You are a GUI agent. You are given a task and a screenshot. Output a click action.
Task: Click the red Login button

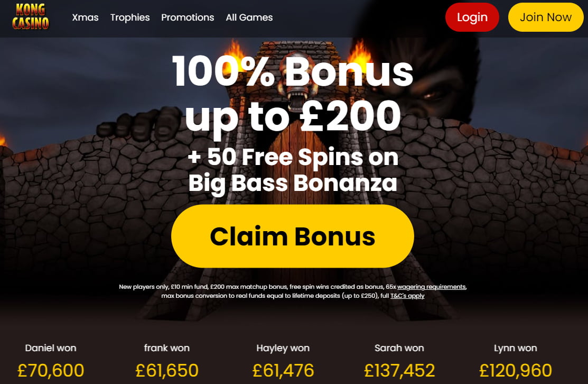click(x=472, y=17)
